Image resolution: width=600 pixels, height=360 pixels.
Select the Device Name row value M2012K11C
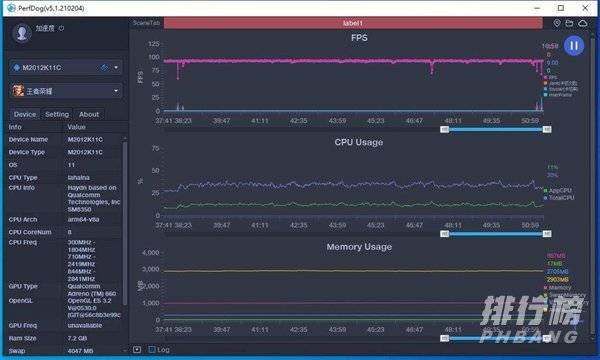[85, 139]
